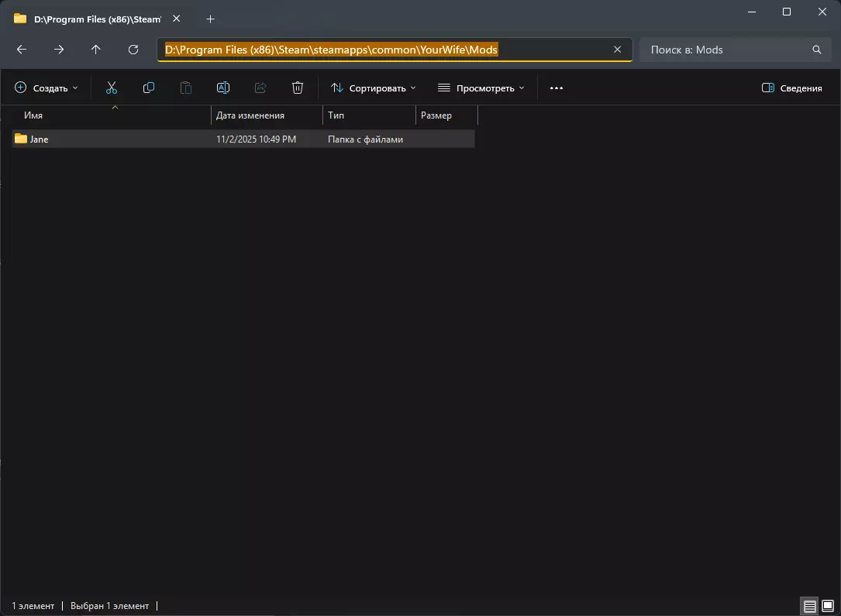Select the D:\Program Files (x86)\Steam tab
841x616 pixels.
97,19
